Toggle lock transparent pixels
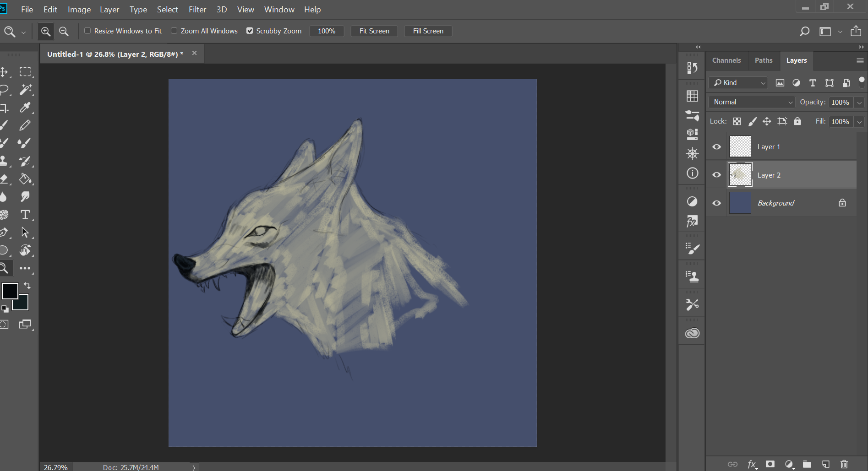 coord(737,121)
